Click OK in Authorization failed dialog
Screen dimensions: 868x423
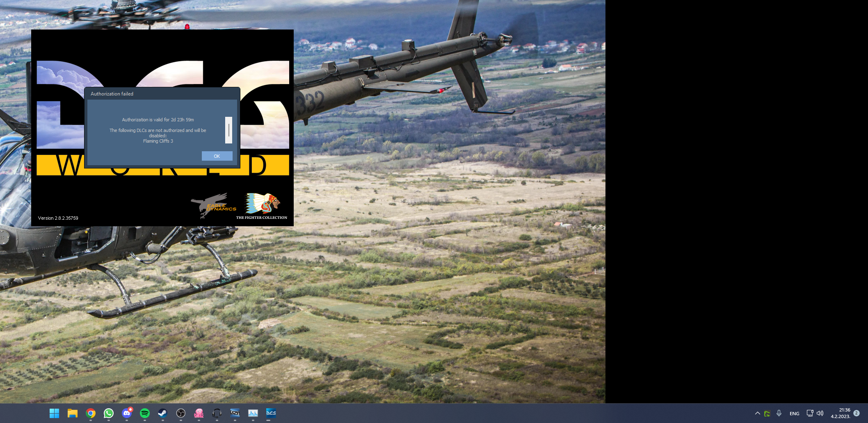(217, 156)
